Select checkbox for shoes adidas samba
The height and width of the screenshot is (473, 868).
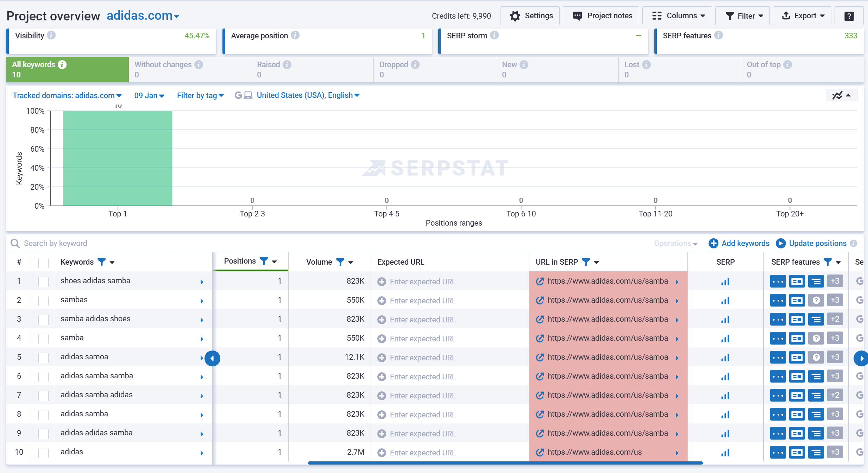click(43, 282)
